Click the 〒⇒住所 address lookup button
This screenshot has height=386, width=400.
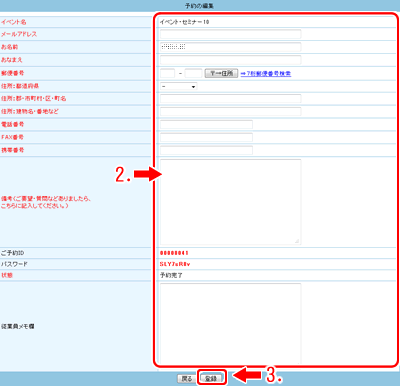(221, 73)
